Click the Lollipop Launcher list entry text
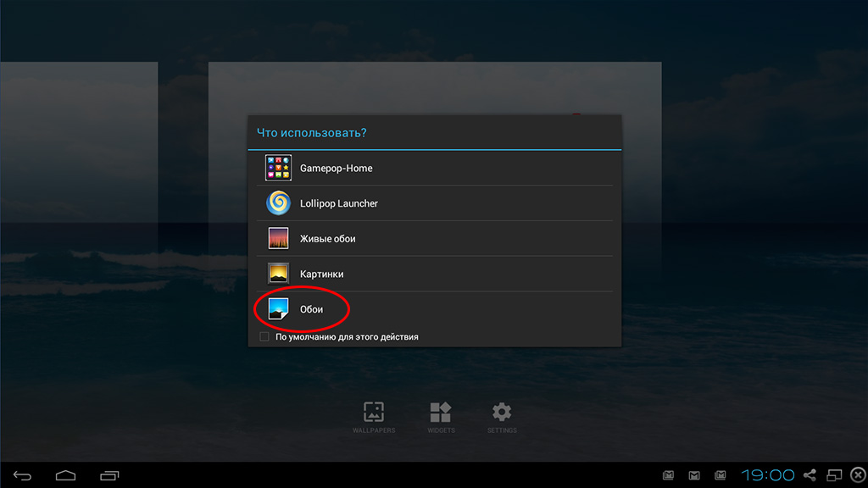Viewport: 868px width, 488px height. pyautogui.click(x=339, y=203)
